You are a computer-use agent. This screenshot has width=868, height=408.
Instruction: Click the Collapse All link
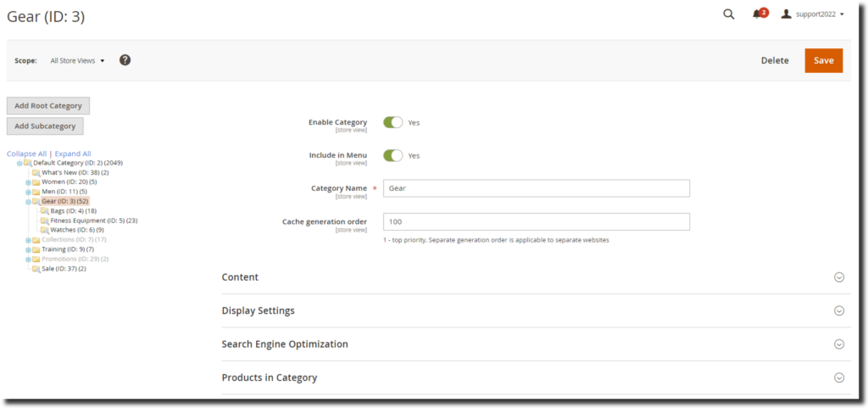click(26, 154)
